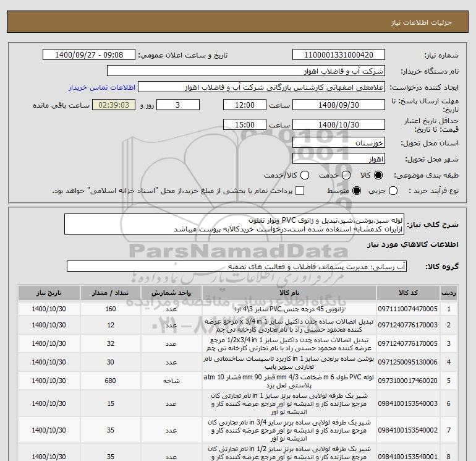Click the ردیف column header

coord(449,293)
